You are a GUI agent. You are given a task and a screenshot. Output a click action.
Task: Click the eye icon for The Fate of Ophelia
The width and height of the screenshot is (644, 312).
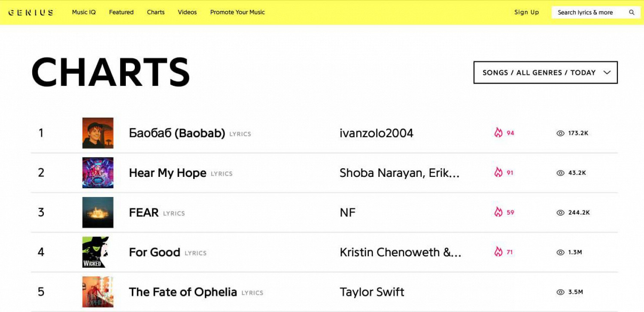tap(560, 292)
